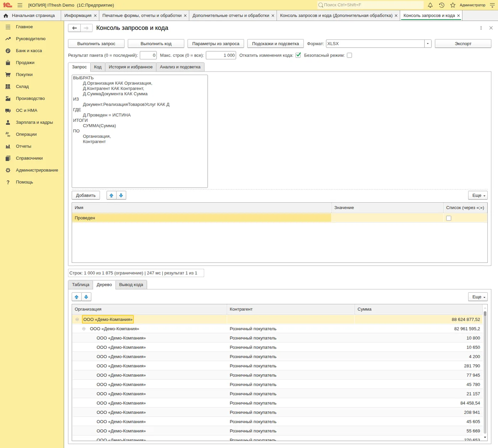Click the back navigation arrow
The width and height of the screenshot is (498, 448).
pyautogui.click(x=74, y=28)
